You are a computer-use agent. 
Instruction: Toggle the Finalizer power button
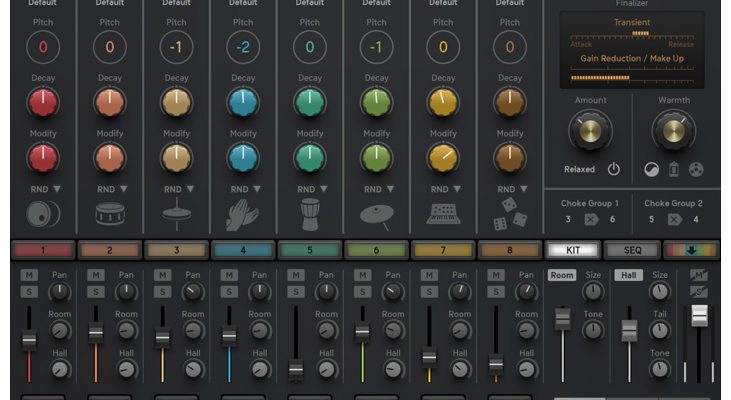[614, 170]
